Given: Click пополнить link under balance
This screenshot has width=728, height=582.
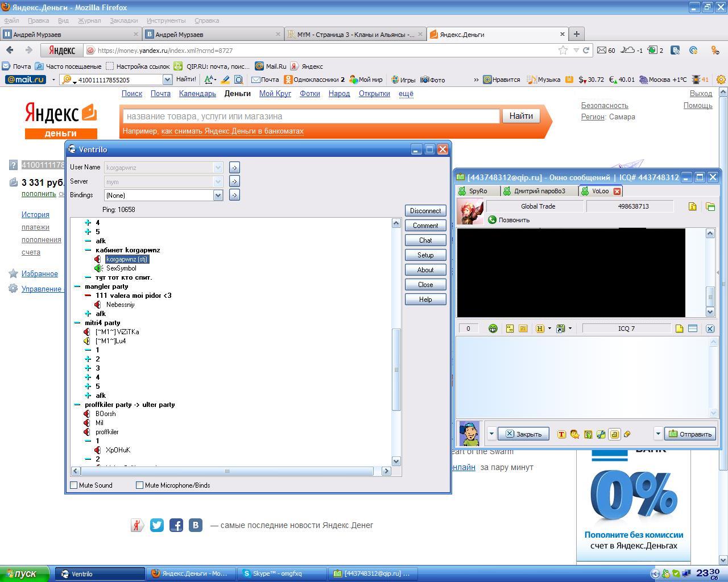Looking at the screenshot, I should tap(39, 193).
